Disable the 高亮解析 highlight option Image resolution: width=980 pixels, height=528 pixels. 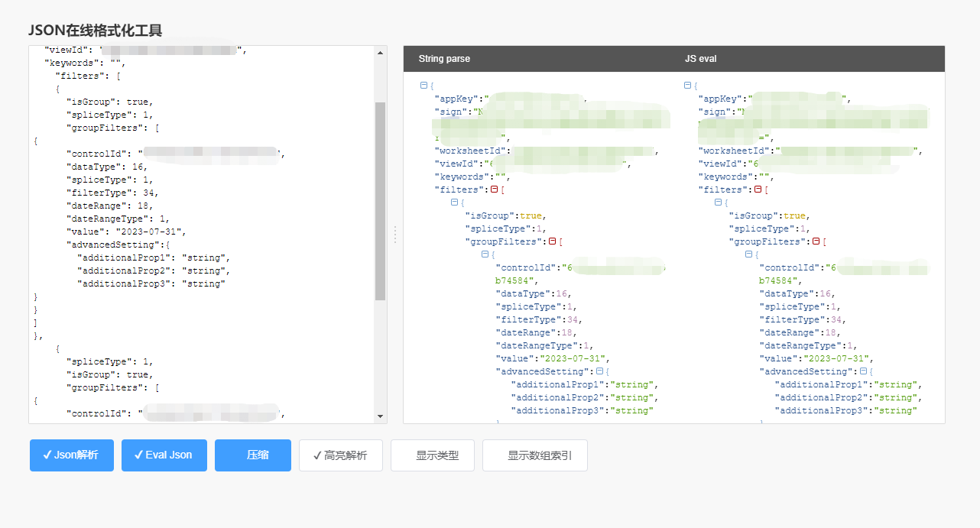(340, 455)
